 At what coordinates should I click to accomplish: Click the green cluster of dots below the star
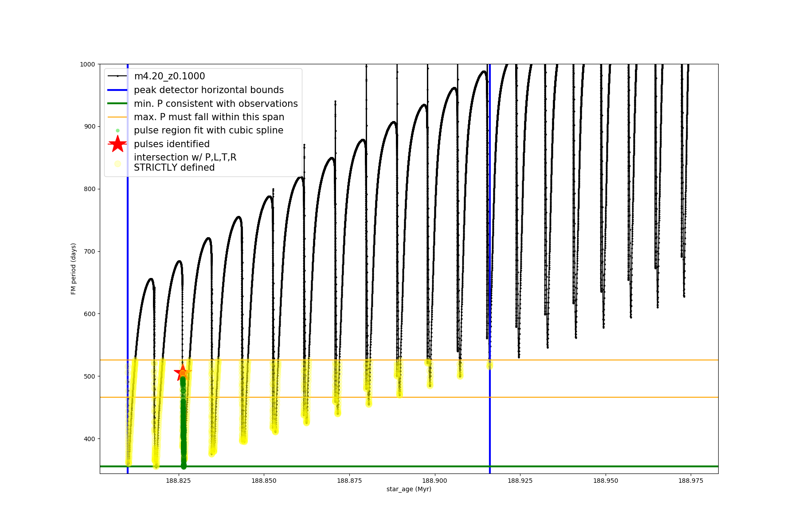[183, 421]
